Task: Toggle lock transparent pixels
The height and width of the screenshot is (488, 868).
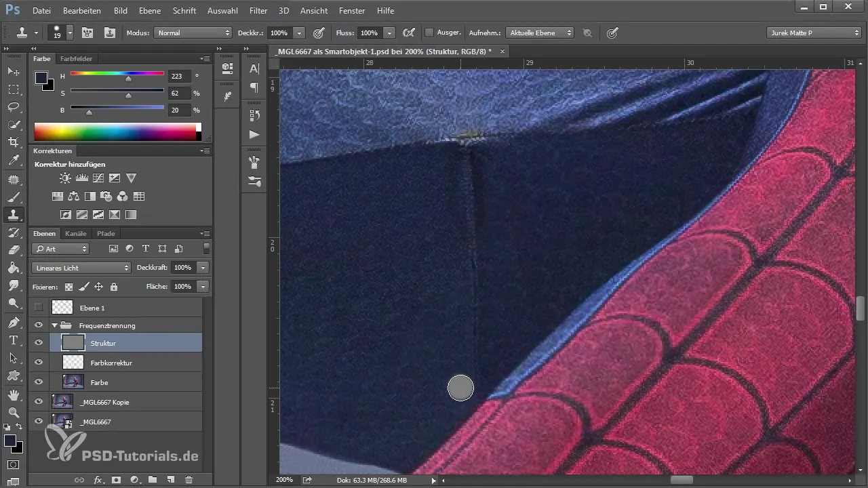Action: pos(68,287)
